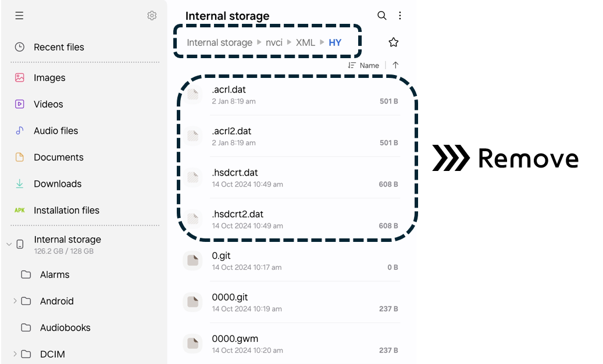This screenshot has height=364, width=603.
Task: Expand the DCIM folder chevron
Action: pos(15,354)
